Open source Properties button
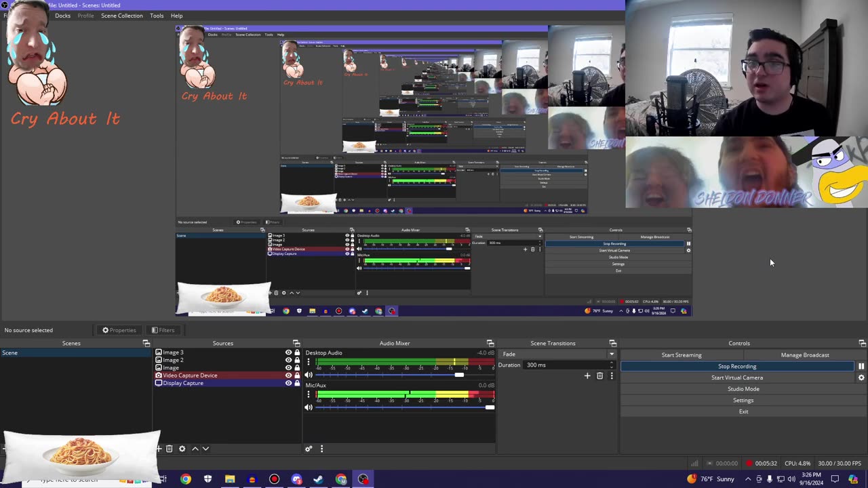 tap(119, 330)
